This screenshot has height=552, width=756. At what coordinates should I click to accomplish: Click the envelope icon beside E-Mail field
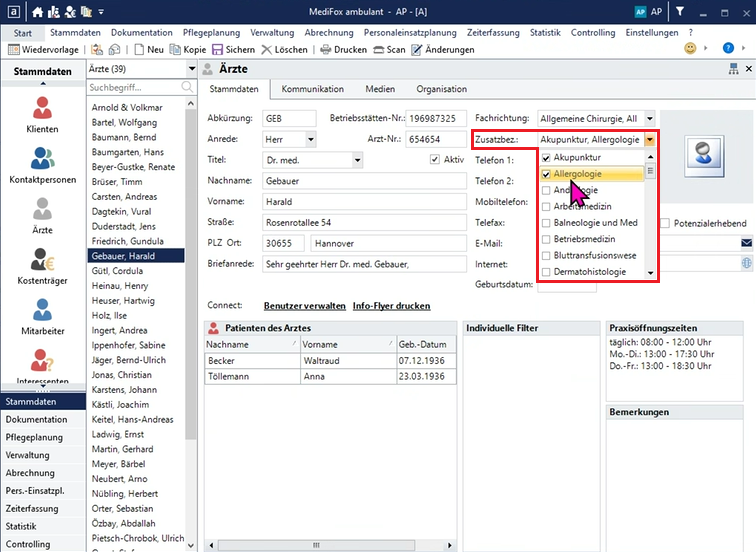pyautogui.click(x=746, y=243)
